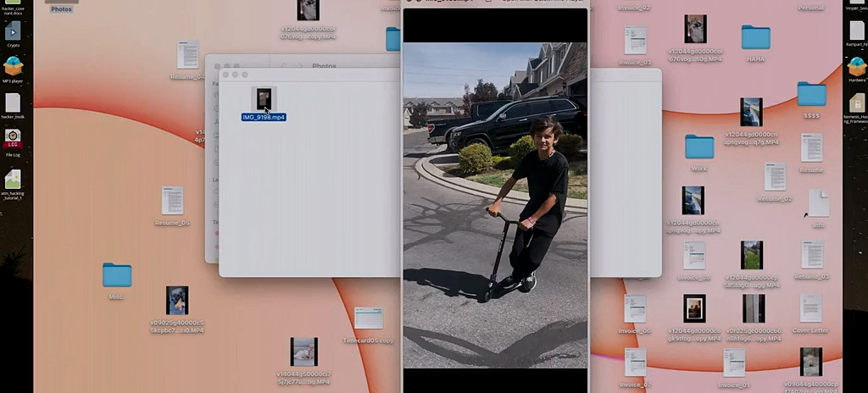Select the Photos folder label on desktop
The image size is (868, 393).
(61, 9)
